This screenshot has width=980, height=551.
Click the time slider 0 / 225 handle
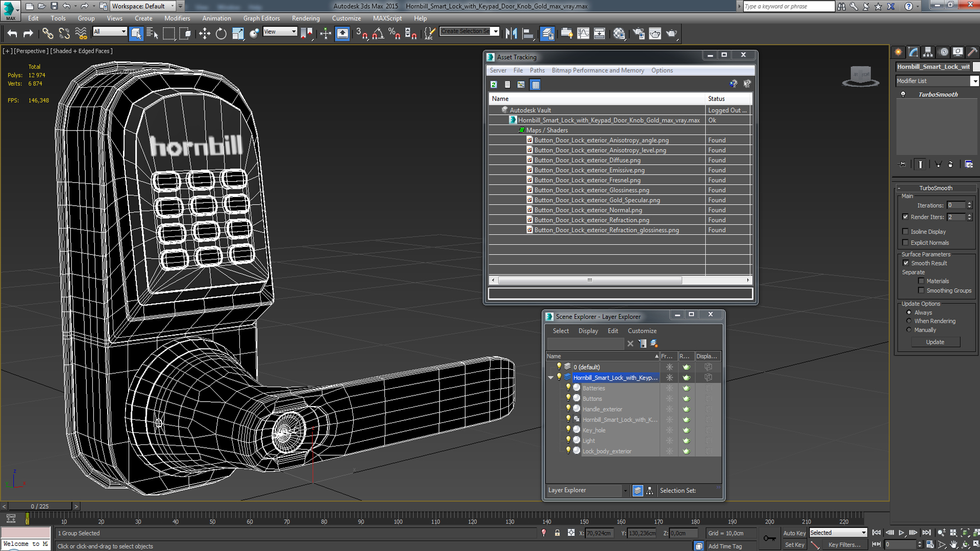[40, 506]
